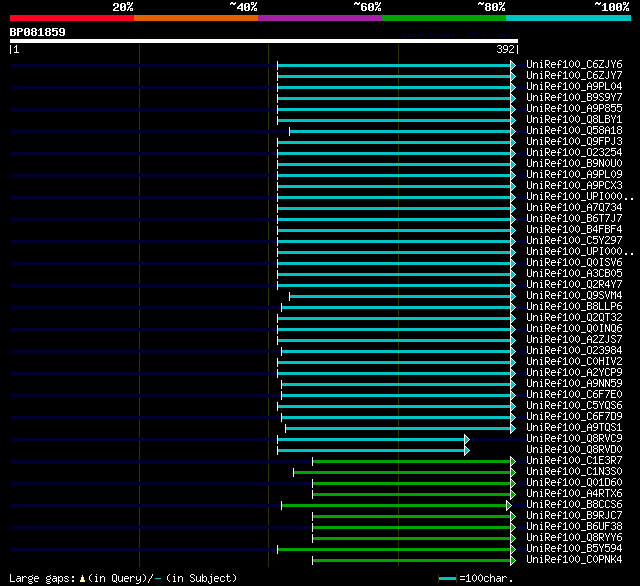The image size is (640, 586).
Task: Click the UniRef100_A9TQS1 label
Action: 574,428
